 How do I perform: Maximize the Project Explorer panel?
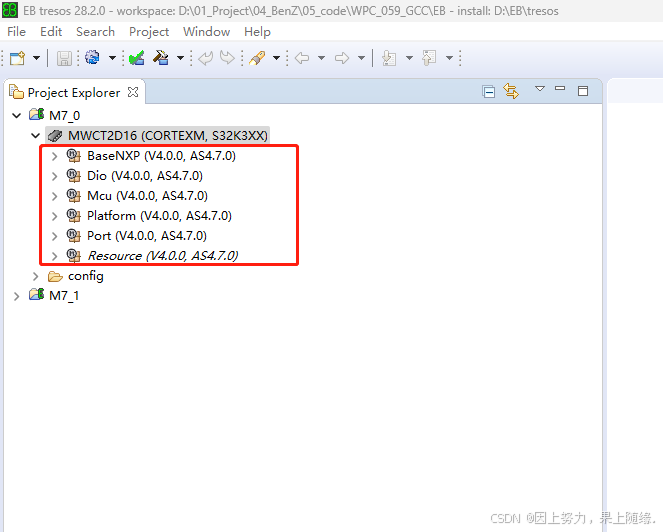(x=583, y=91)
